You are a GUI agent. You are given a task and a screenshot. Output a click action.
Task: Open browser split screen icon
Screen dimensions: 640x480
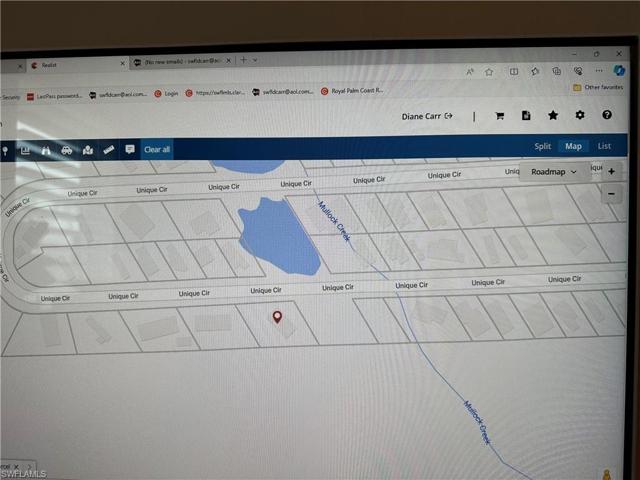pyautogui.click(x=514, y=71)
